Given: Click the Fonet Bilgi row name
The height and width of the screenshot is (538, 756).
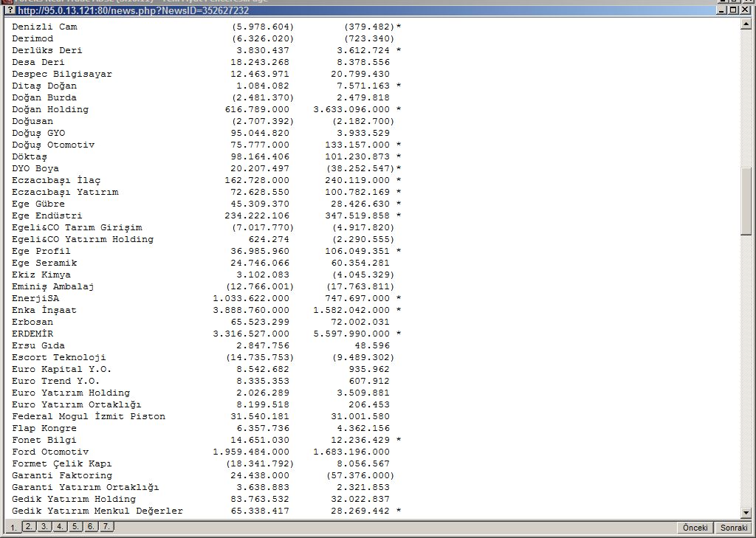Looking at the screenshot, I should [x=44, y=440].
